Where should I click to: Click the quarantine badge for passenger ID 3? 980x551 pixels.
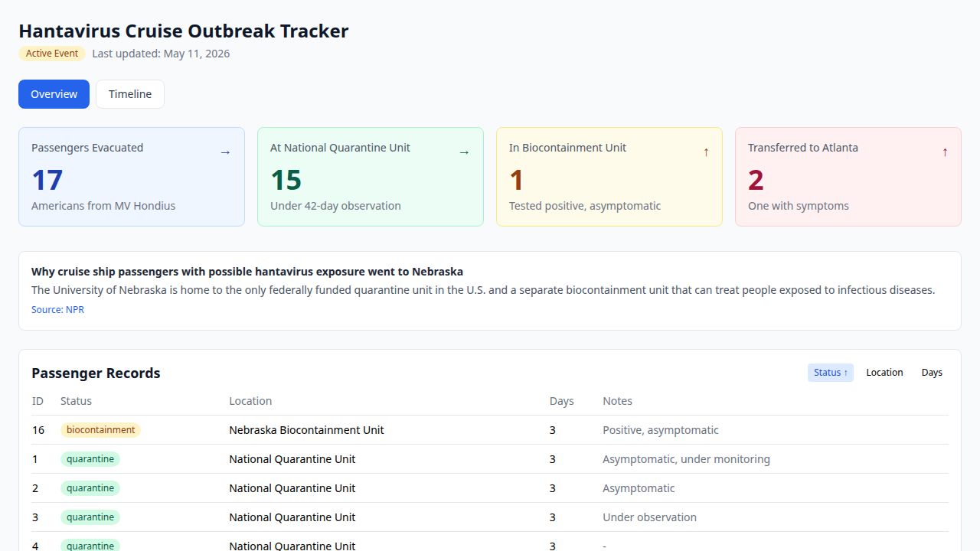[x=90, y=517]
